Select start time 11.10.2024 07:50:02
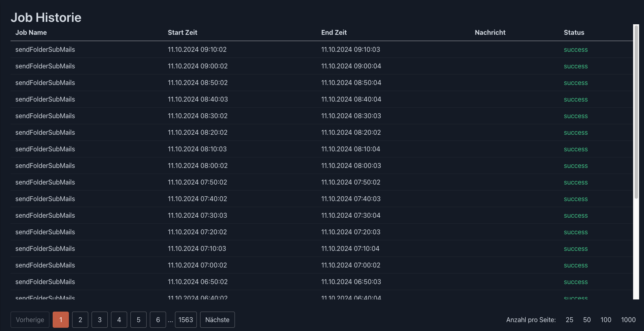Image resolution: width=644 pixels, height=331 pixels. [x=197, y=182]
